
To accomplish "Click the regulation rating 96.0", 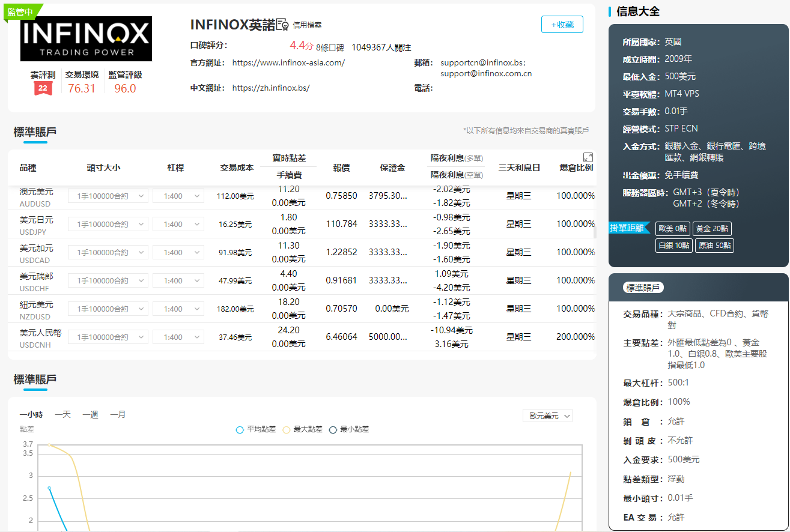I will click(125, 88).
